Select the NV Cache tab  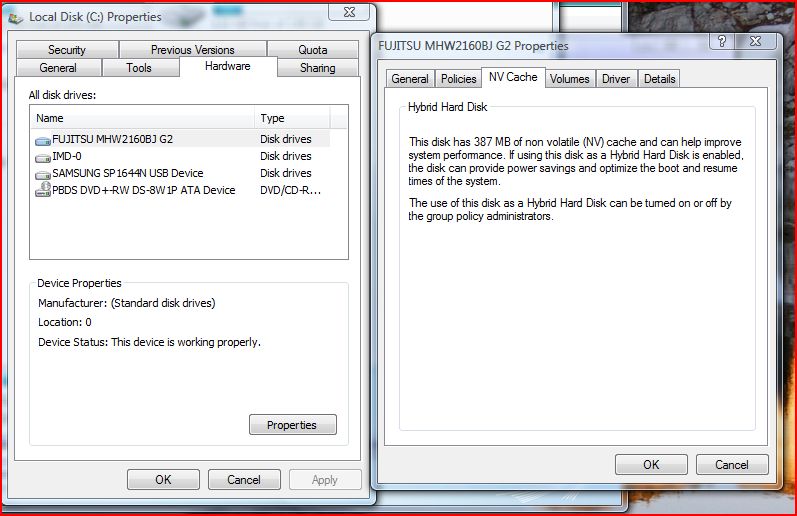click(x=513, y=77)
